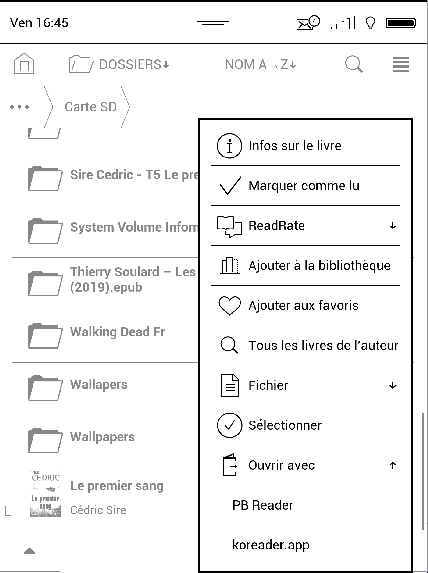Tap the mail notification status icon

pos(308,23)
